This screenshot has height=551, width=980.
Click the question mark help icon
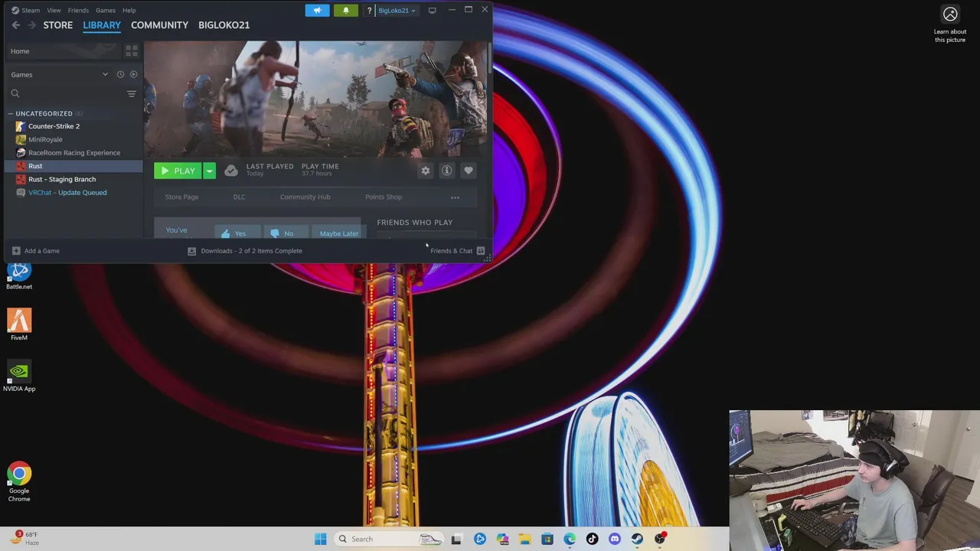[x=369, y=10]
